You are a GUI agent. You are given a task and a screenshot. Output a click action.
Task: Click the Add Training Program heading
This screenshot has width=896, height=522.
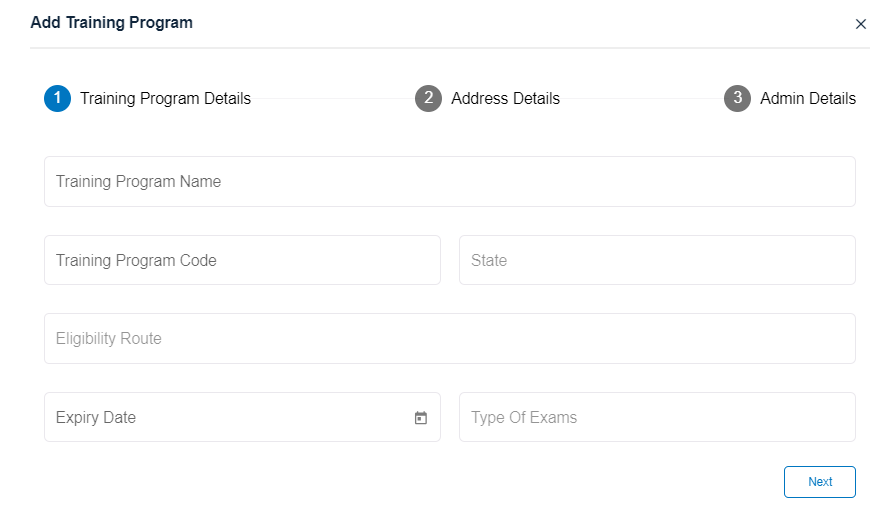coord(112,22)
